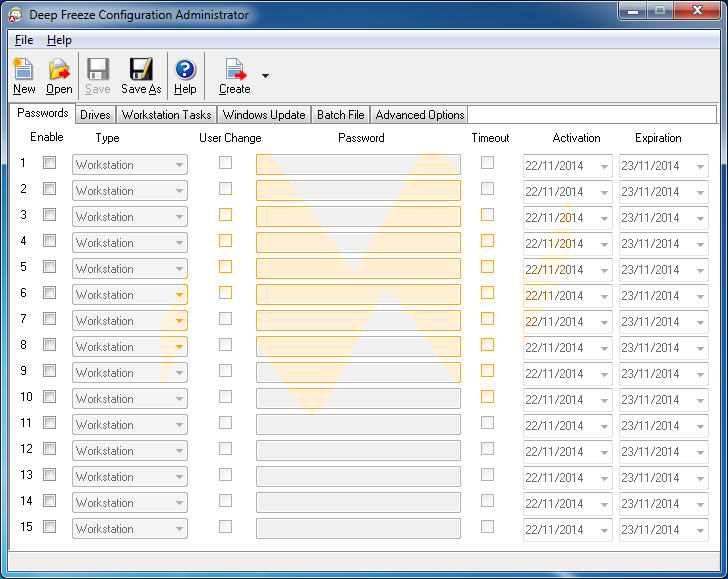The height and width of the screenshot is (579, 728).
Task: Tick Enable checkbox for row 11
Action: tap(49, 423)
